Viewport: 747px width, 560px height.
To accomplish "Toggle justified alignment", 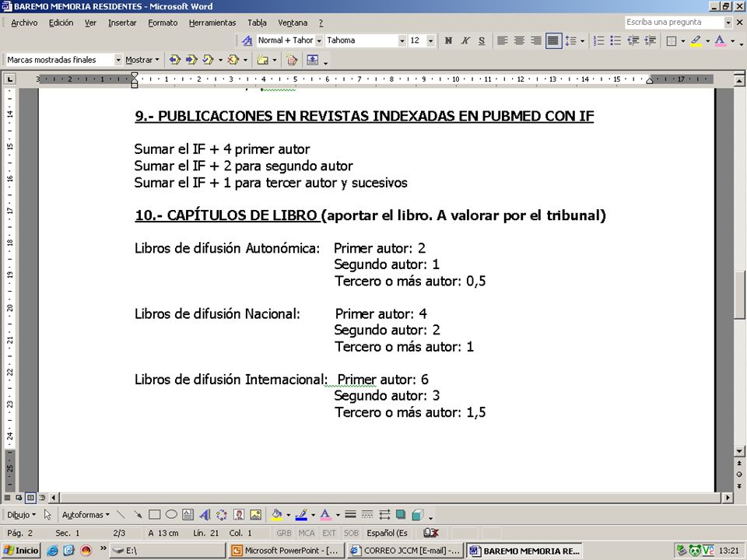I will (552, 41).
